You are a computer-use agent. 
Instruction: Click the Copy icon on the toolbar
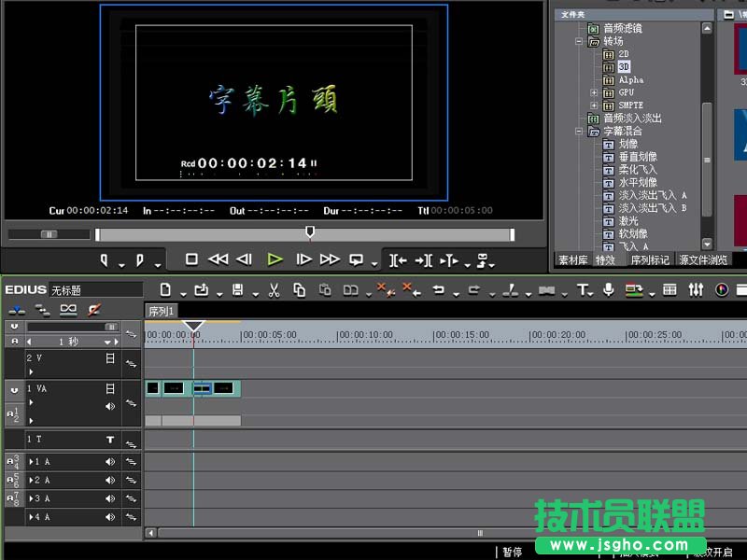[x=301, y=290]
